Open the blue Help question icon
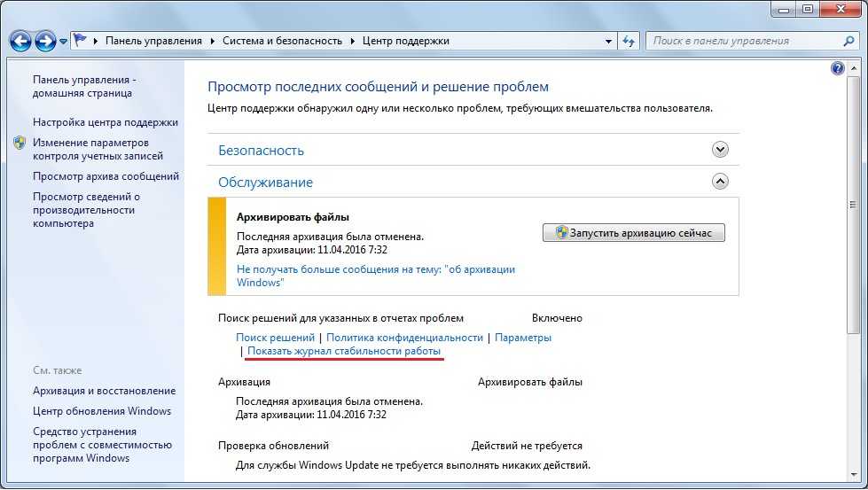The width and height of the screenshot is (868, 490). tap(838, 68)
